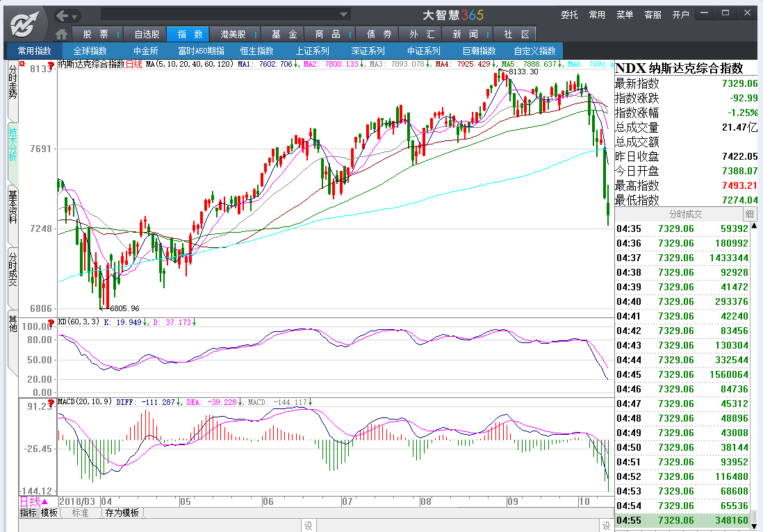Select the 中金所 sub-tab
Image resolution: width=763 pixels, height=532 pixels.
(145, 51)
